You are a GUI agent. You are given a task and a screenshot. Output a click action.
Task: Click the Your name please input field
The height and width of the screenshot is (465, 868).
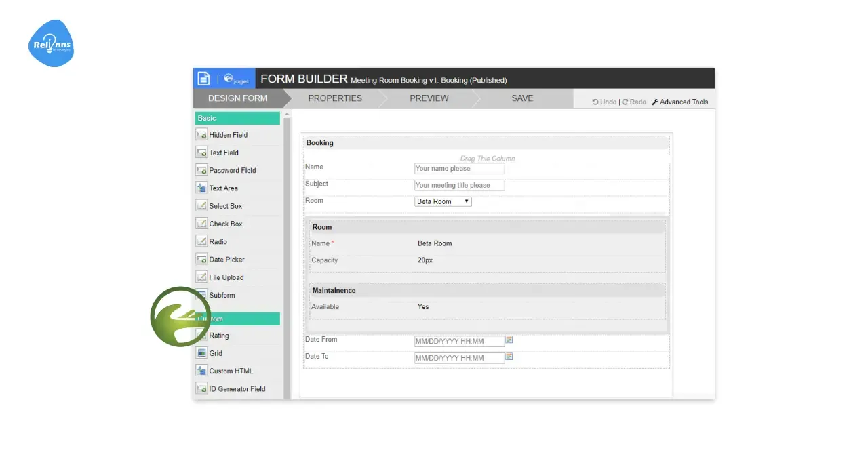click(x=459, y=168)
